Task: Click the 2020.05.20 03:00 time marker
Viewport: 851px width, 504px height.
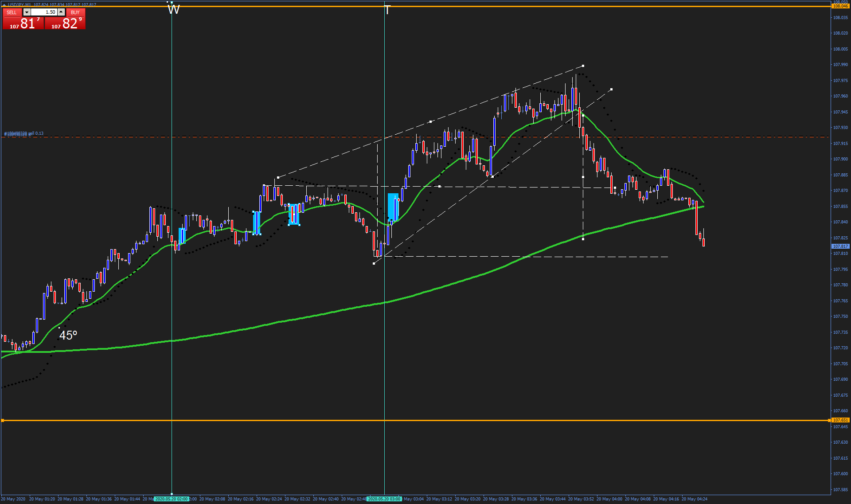Action: pos(384,499)
